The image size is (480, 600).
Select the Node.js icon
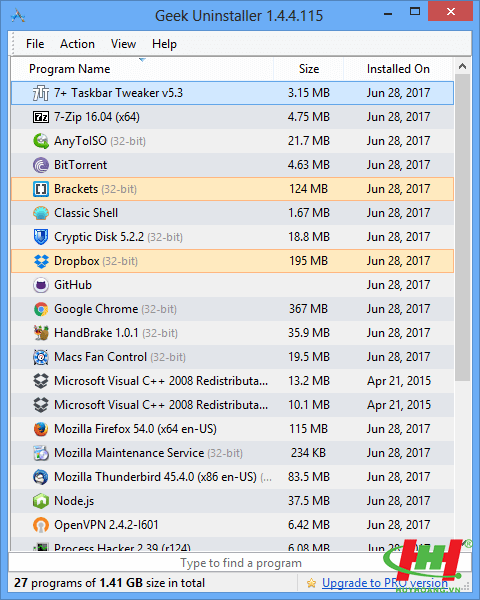pyautogui.click(x=41, y=501)
